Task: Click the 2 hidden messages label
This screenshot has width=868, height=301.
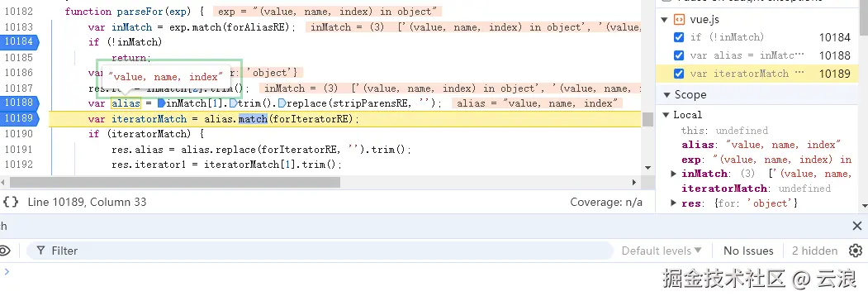Action: coord(814,251)
